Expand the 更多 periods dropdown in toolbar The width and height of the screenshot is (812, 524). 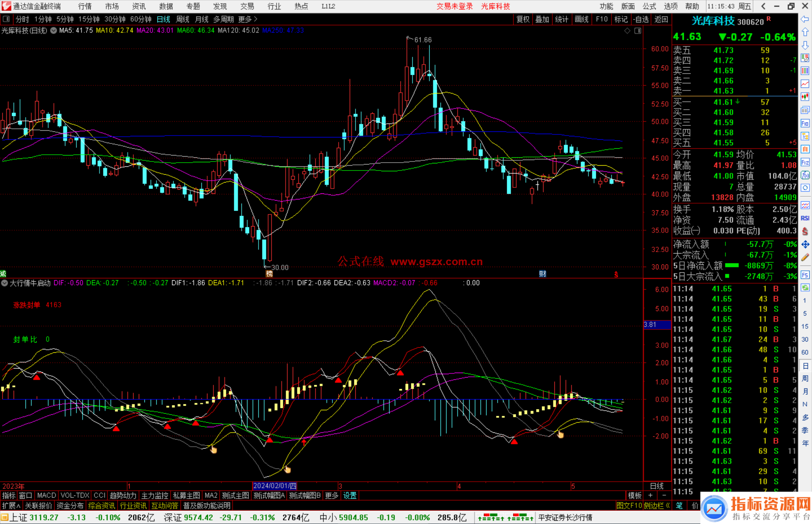[x=248, y=19]
